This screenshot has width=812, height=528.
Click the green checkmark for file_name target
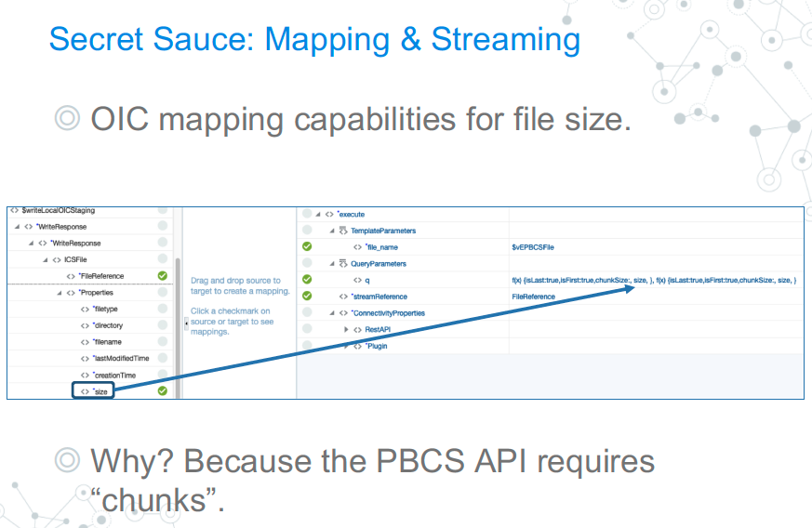tap(307, 247)
